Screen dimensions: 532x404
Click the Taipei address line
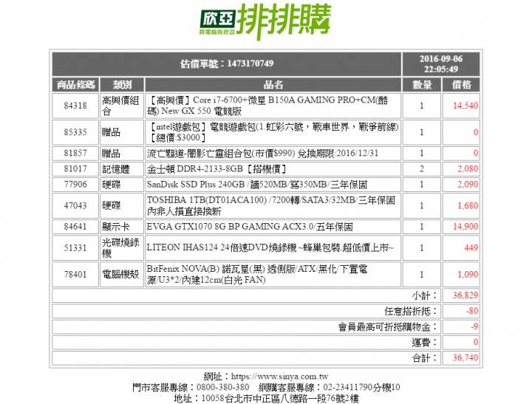(266, 398)
